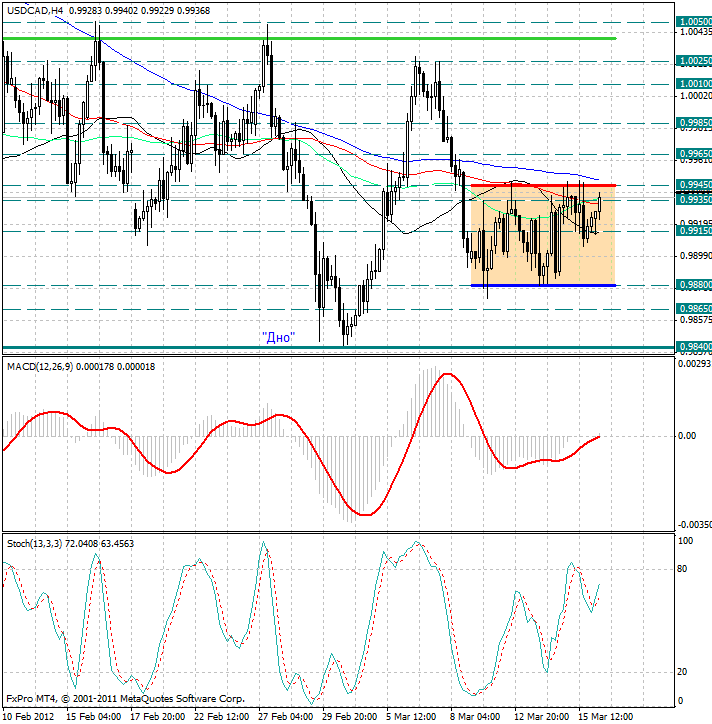Click the 0.99150 price level label
This screenshot has width=712, height=724.
694,231
